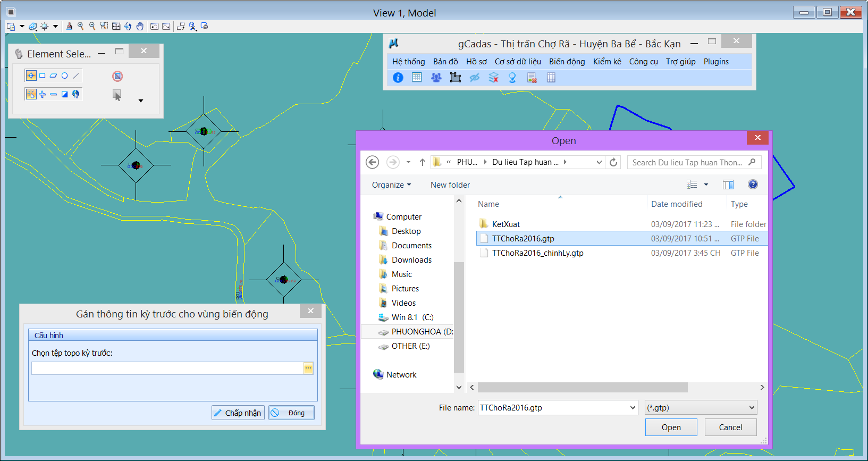Image resolution: width=868 pixels, height=461 pixels.
Task: Enable the Circle selection method
Action: (x=65, y=76)
